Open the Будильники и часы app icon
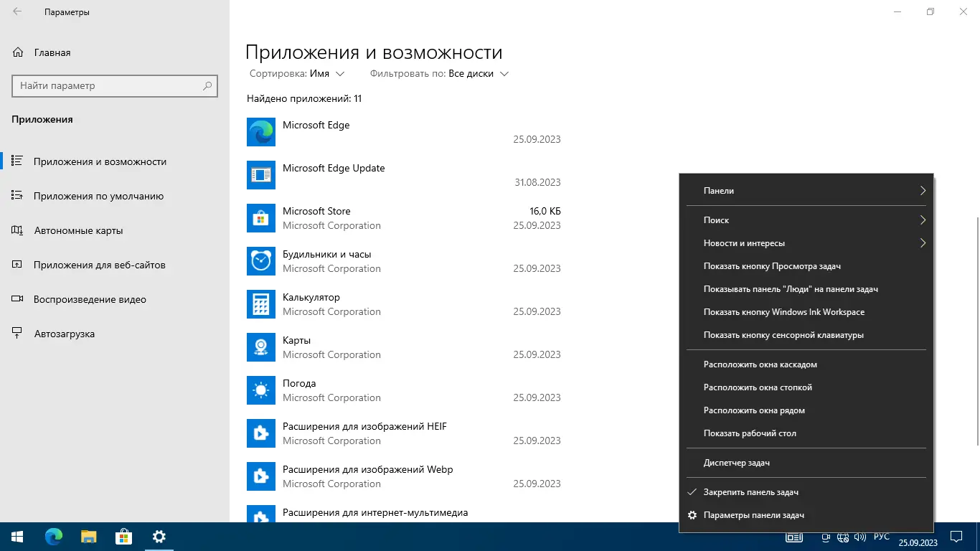 pyautogui.click(x=260, y=261)
